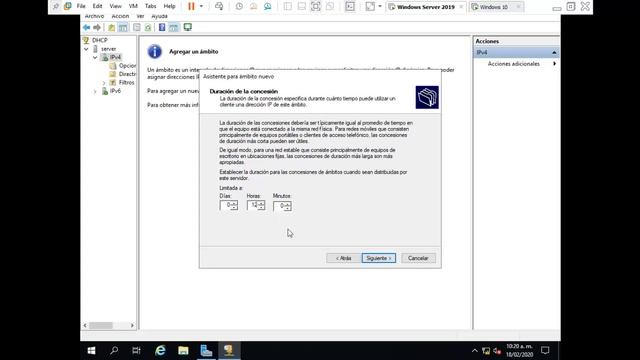Click the VMware Workstation logo icon
Image resolution: width=640 pixels, height=360 pixels.
tap(68, 6)
